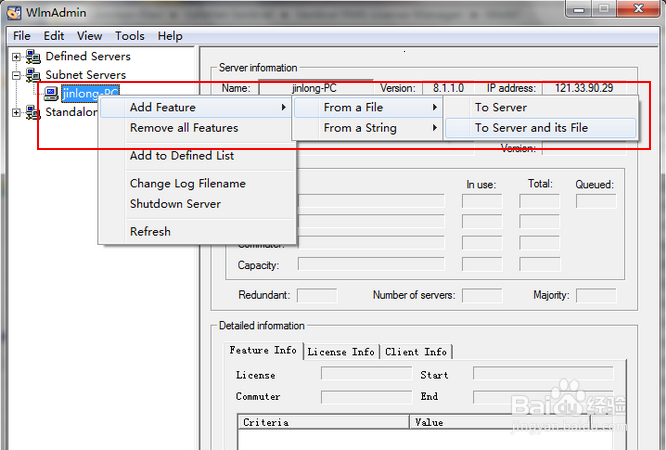Open the Edit menu
This screenshot has width=666, height=450.
pyautogui.click(x=54, y=36)
